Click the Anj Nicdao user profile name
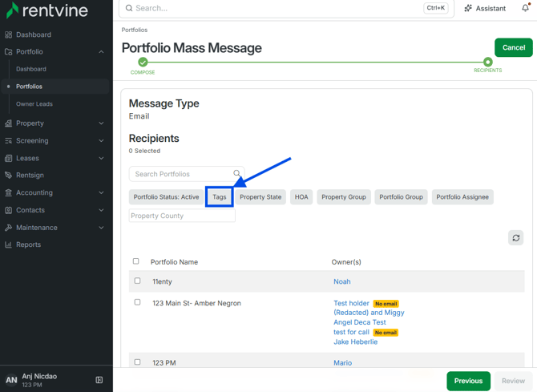The height and width of the screenshot is (392, 537). (x=39, y=376)
